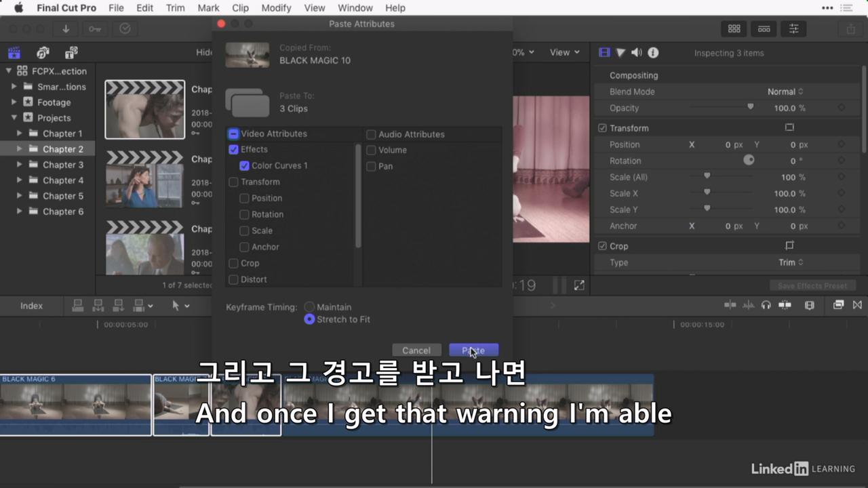868x488 pixels.
Task: Switch to the Info inspector icon
Action: [653, 52]
